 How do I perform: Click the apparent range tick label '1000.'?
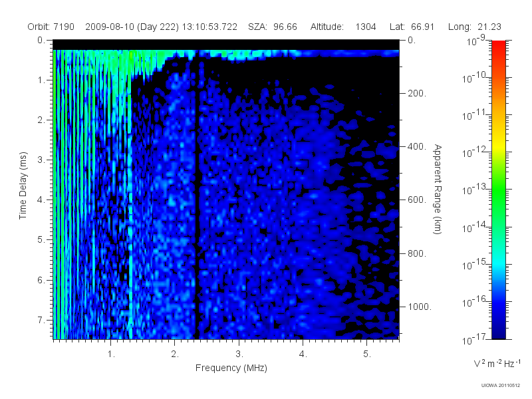pyautogui.click(x=420, y=307)
